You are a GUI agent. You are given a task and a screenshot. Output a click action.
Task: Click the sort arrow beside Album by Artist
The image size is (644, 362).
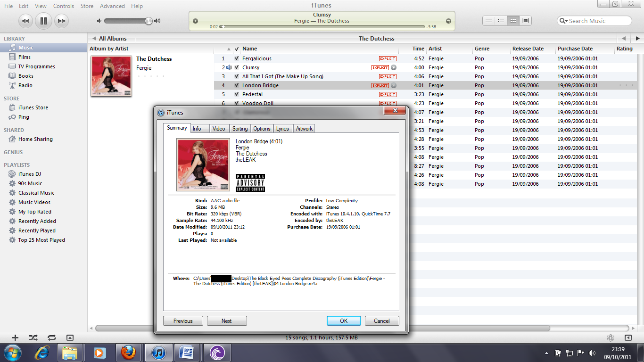[x=229, y=49]
